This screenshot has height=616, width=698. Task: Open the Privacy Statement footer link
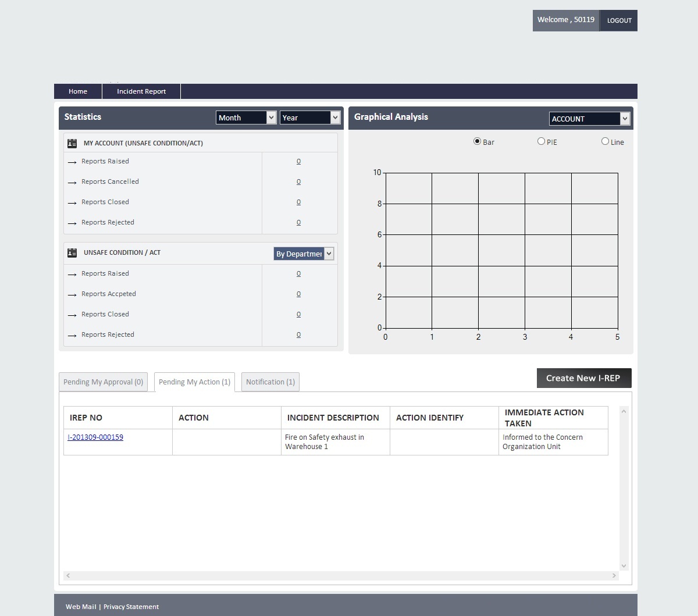tap(131, 607)
